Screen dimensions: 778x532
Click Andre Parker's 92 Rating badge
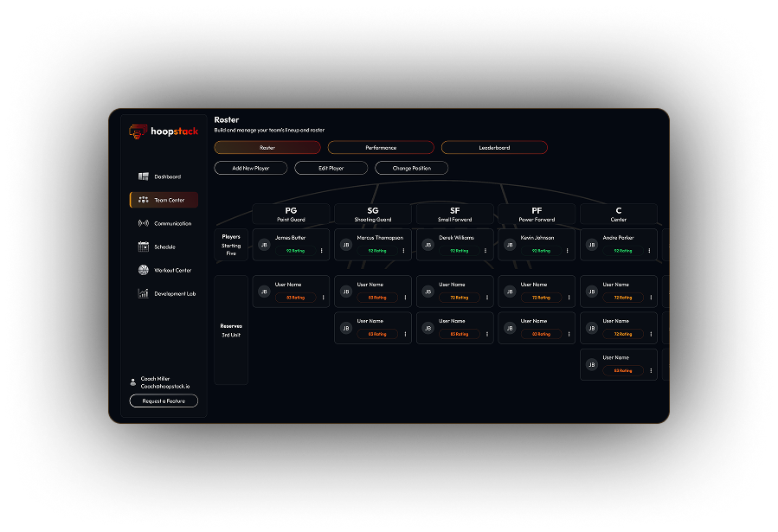pyautogui.click(x=623, y=251)
